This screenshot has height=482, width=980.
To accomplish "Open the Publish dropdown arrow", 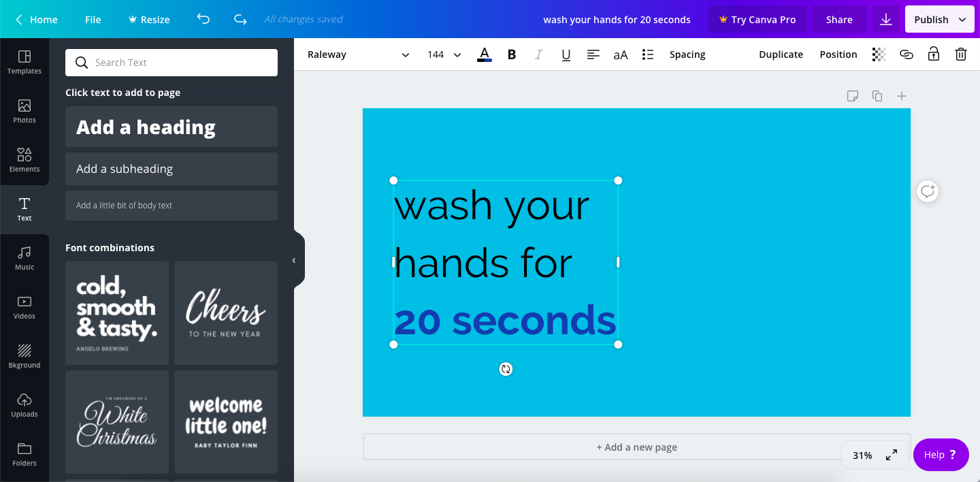I will click(x=962, y=19).
